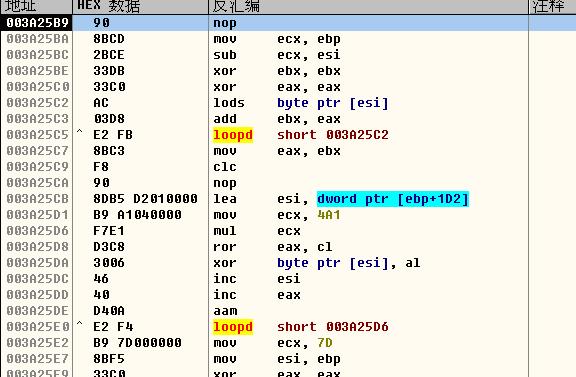Select the address 003A25C7

[37, 151]
